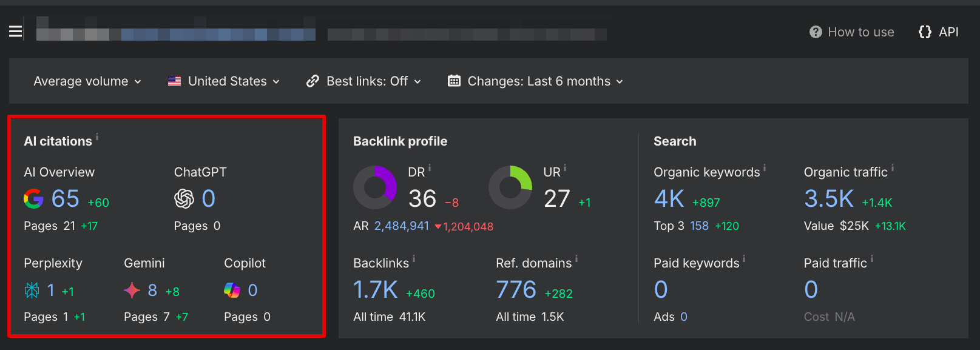The width and height of the screenshot is (980, 350).
Task: Open How to use guide
Action: 861,32
